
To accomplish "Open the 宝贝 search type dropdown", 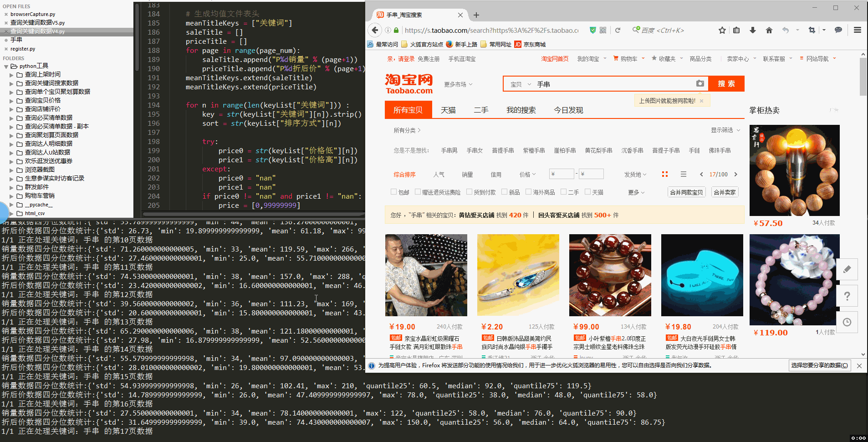I will click(x=521, y=84).
